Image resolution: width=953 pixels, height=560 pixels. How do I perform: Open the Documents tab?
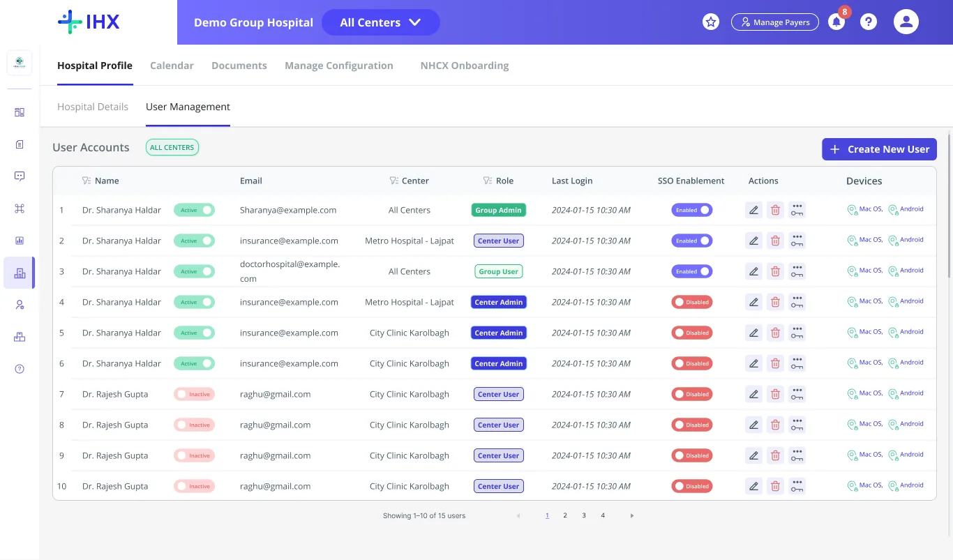click(239, 66)
